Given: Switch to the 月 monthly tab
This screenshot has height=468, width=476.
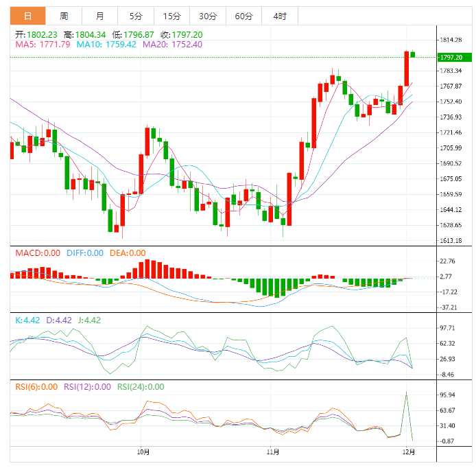Looking at the screenshot, I should coord(99,16).
